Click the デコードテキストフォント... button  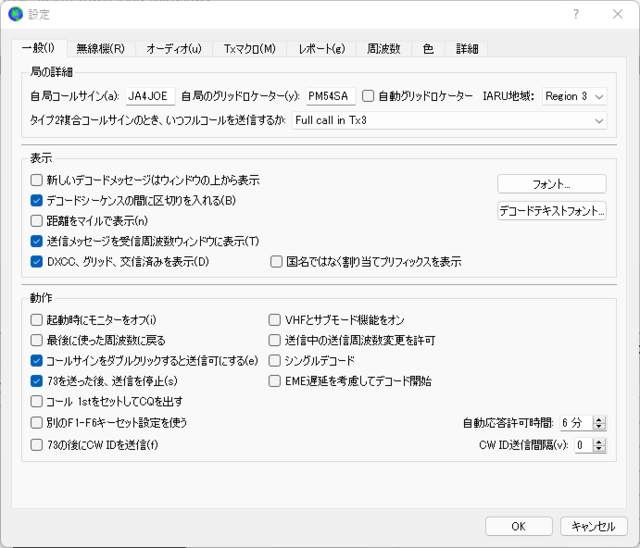pos(551,211)
